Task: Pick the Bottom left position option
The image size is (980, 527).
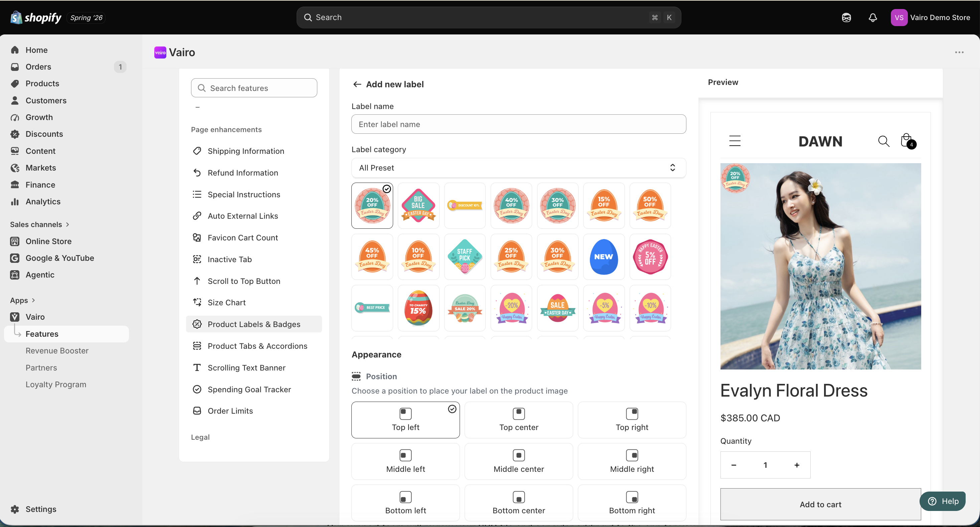Action: [405, 503]
